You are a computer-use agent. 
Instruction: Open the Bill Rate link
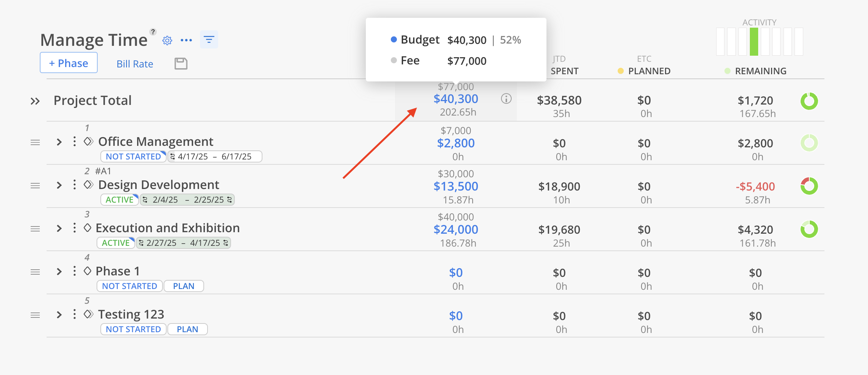pyautogui.click(x=135, y=64)
